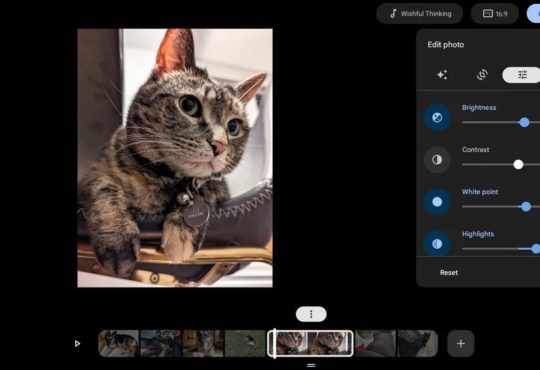Viewport: 540px width, 370px height.
Task: Open the suggestions sparkle tab
Action: click(x=442, y=75)
